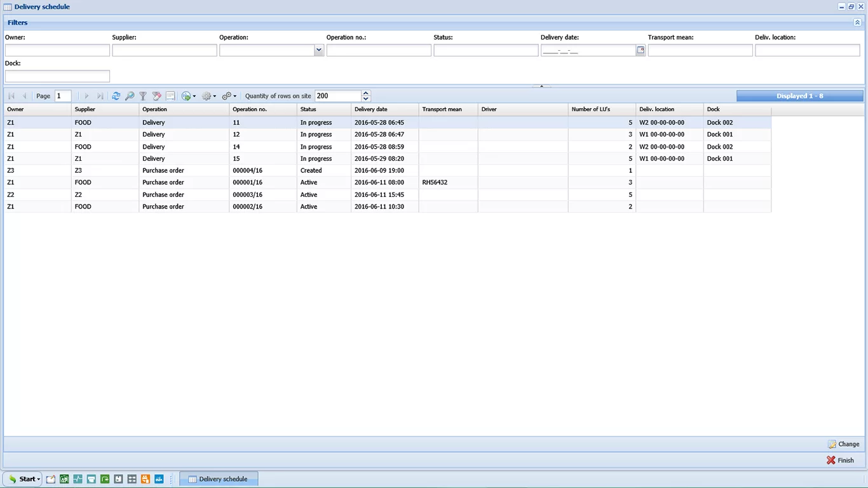Screen dimensions: 868x488
Task: Click the Displayed 1 - 8 indicator
Action: tap(800, 96)
